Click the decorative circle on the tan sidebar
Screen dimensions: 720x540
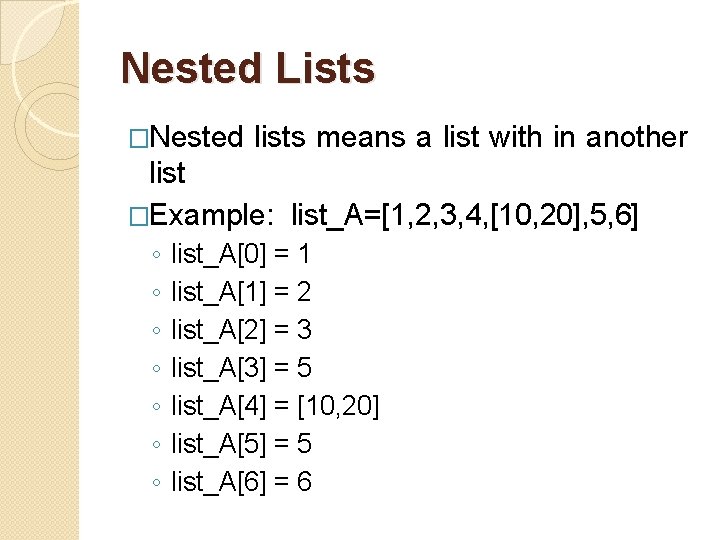[x=48, y=125]
